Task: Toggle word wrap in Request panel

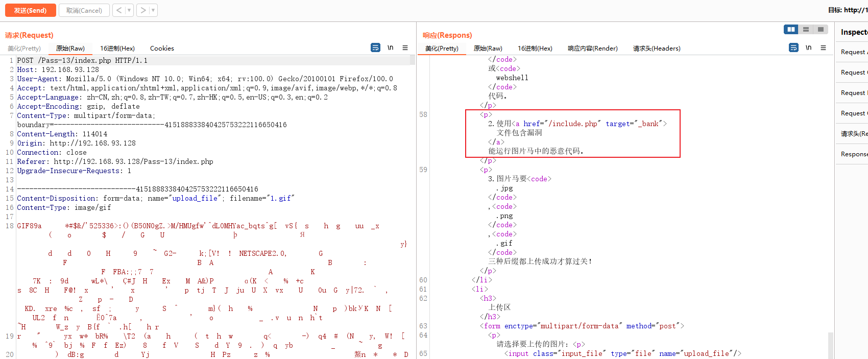Action: click(x=375, y=47)
